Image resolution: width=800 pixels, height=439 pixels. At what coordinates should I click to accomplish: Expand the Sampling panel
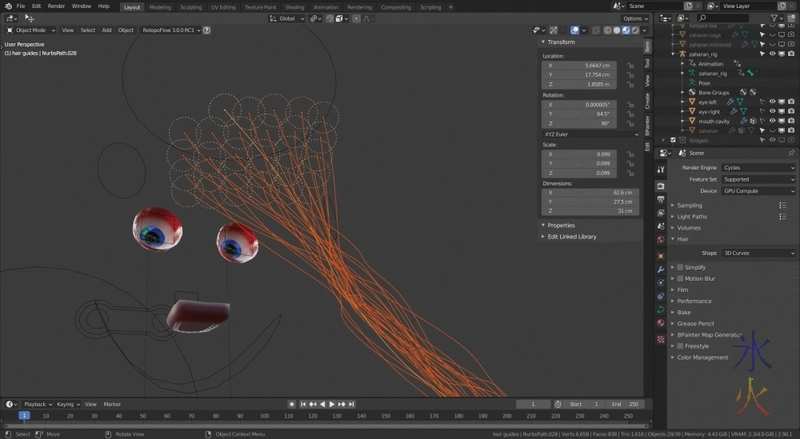click(690, 205)
